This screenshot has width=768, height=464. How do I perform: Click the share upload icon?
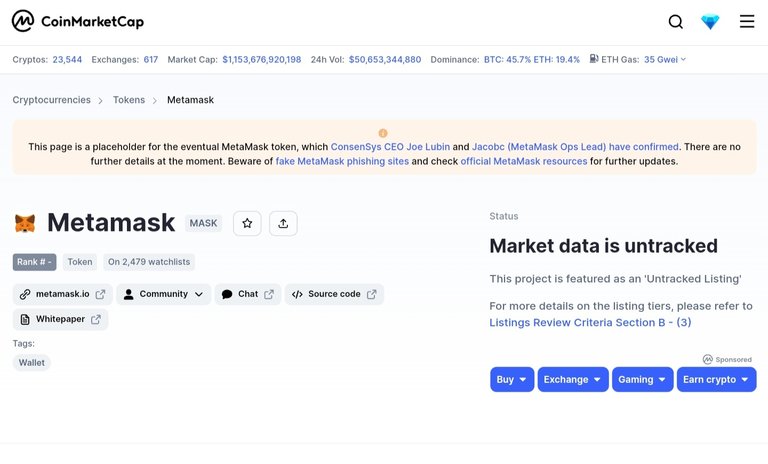[283, 224]
